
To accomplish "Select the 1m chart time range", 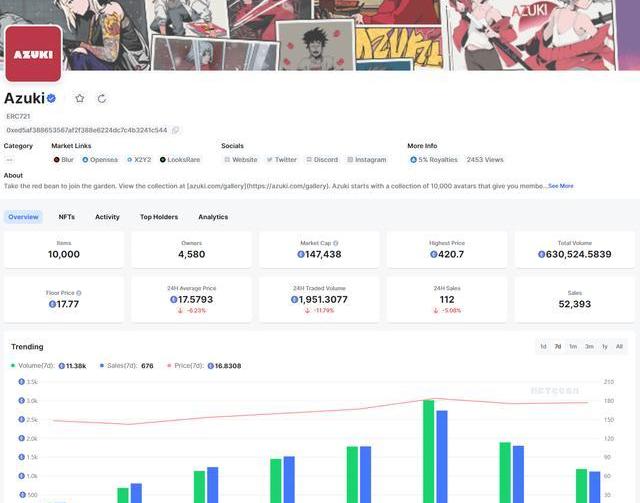I will click(x=573, y=346).
